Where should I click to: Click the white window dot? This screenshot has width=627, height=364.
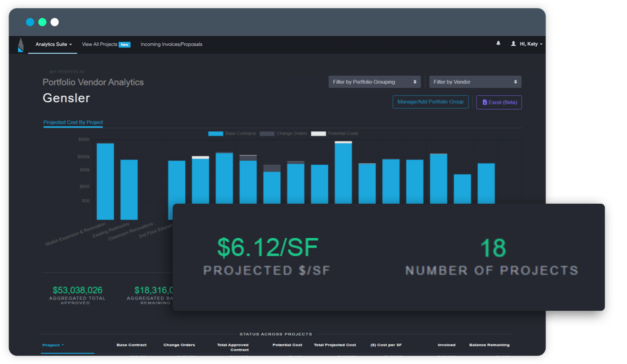[x=55, y=22]
